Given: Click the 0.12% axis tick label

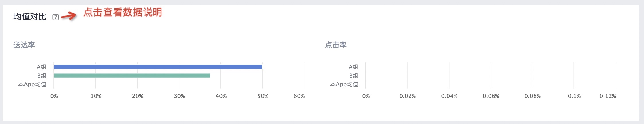Looking at the screenshot, I should (608, 96).
